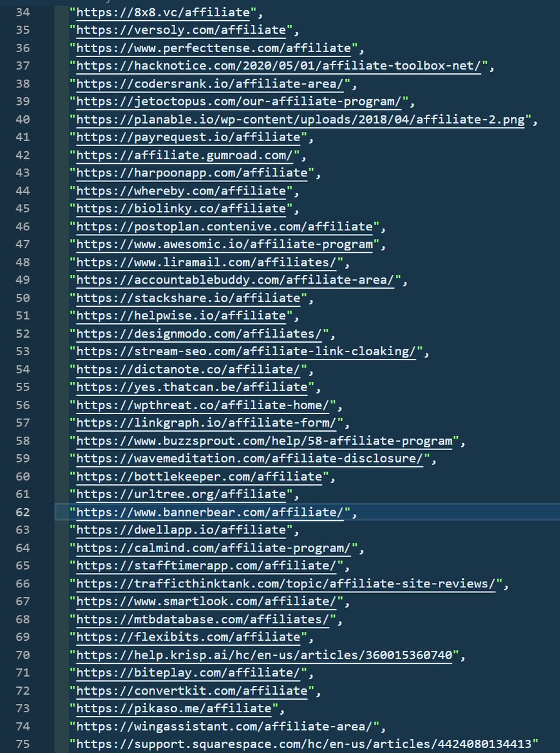
Task: Select the convertkit.com affiliate URL
Action: click(192, 692)
